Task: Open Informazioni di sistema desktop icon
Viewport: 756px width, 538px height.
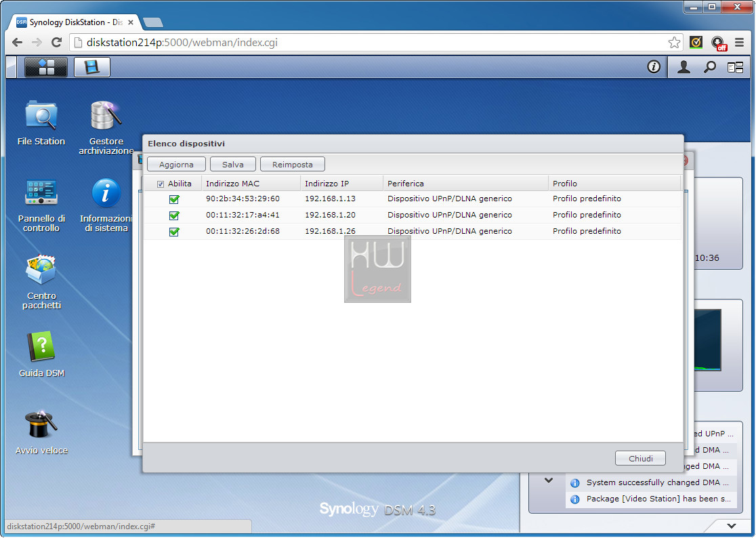Action: [x=106, y=205]
